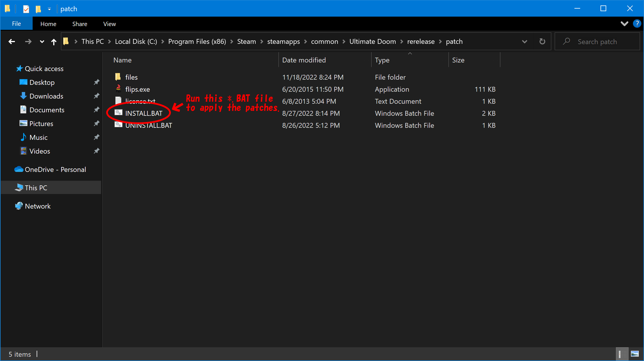The width and height of the screenshot is (644, 361).
Task: Open the View ribbon tab
Action: point(109,24)
